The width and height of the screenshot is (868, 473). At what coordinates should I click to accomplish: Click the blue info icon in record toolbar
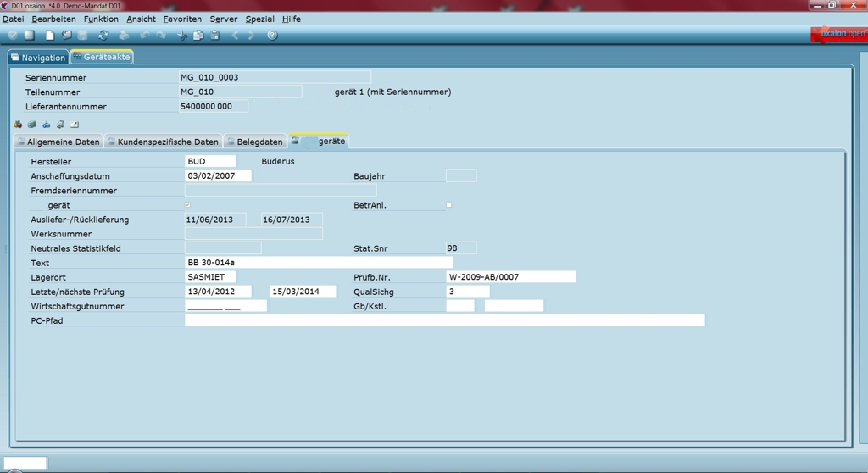click(x=46, y=125)
